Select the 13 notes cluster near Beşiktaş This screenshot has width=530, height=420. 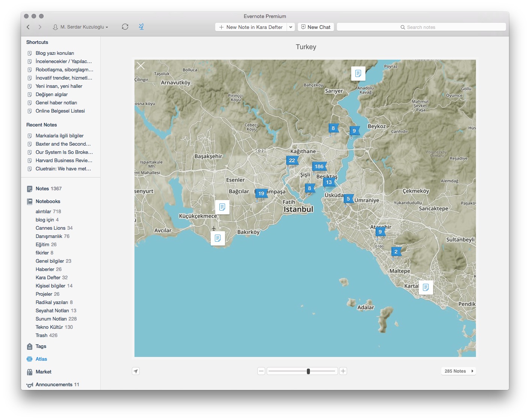[329, 182]
